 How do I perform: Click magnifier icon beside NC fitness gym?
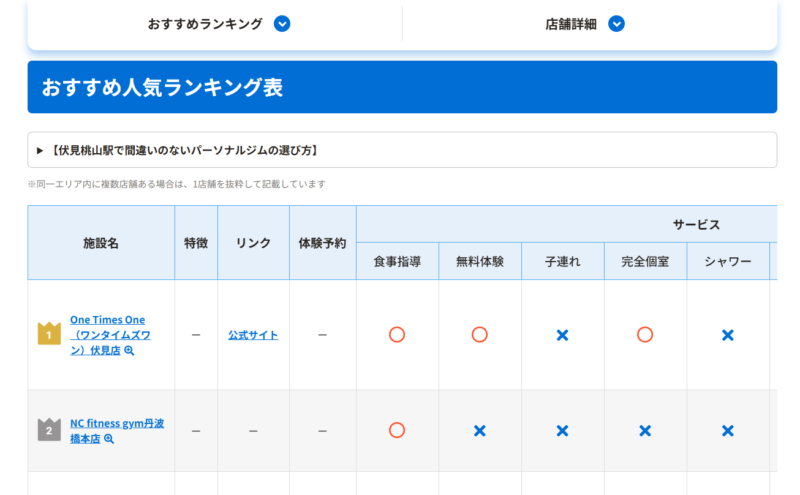[x=109, y=439]
